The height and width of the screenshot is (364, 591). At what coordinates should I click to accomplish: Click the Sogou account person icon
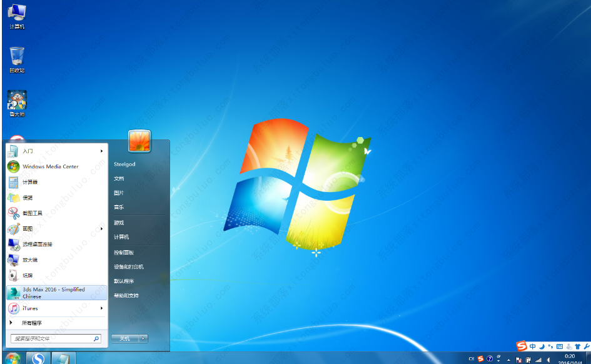click(568, 346)
